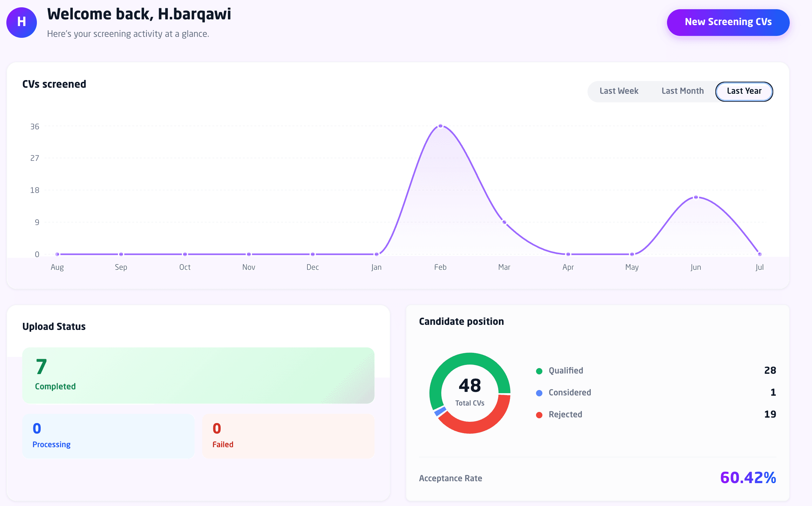Viewport: 812px width, 506px height.
Task: Click the Jun x-axis label
Action: click(x=696, y=267)
